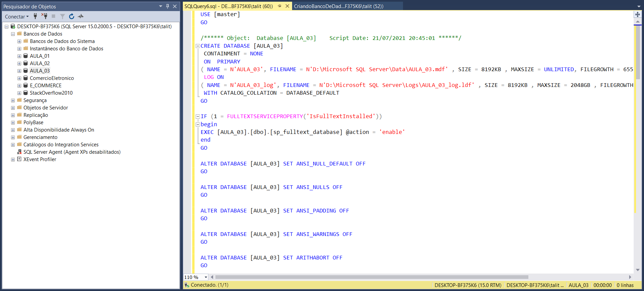This screenshot has height=291, width=644.
Task: Click the Disconnect plug icon with red X
Action: coord(44,16)
